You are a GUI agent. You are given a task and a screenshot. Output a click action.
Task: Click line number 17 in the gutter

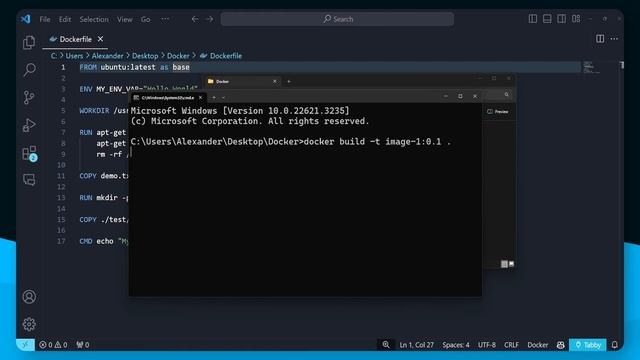[x=61, y=241]
